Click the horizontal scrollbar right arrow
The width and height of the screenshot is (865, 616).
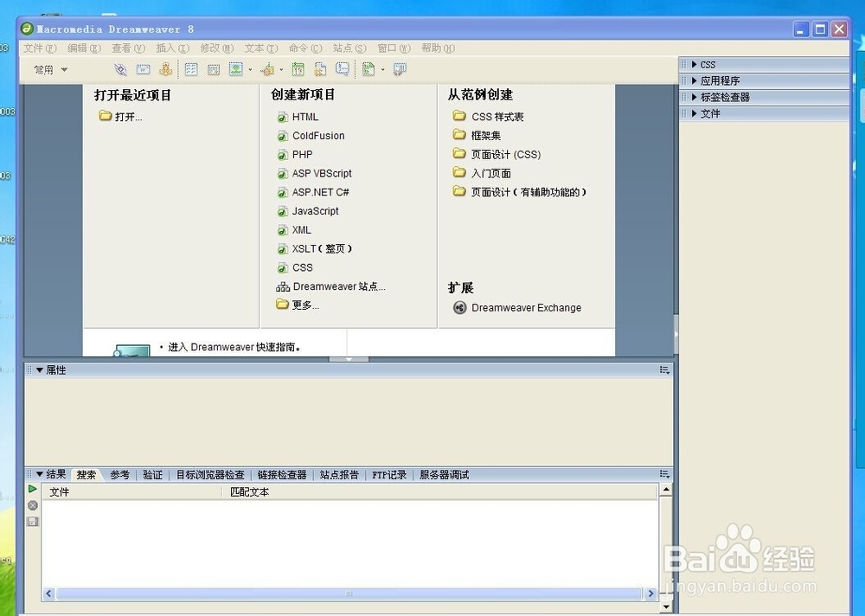point(651,594)
